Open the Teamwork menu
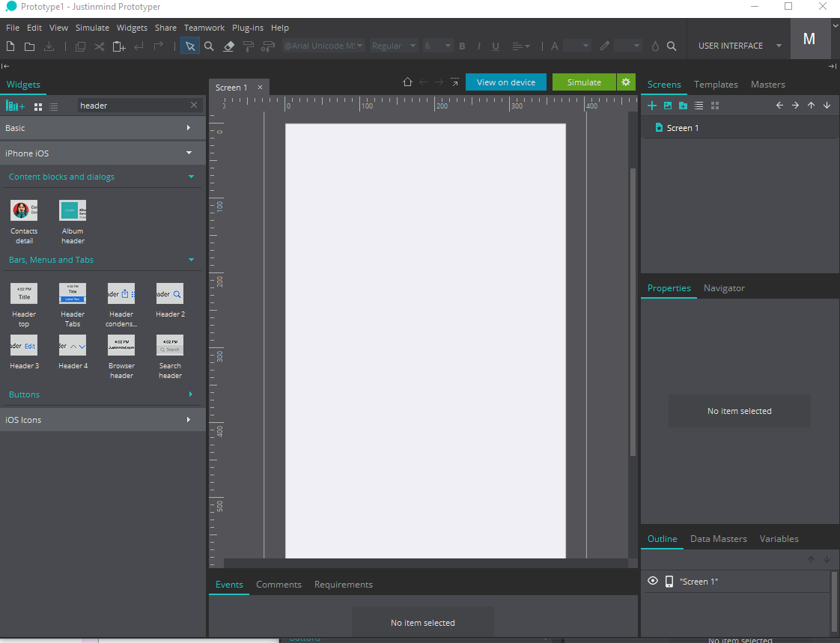840x643 pixels. 204,28
